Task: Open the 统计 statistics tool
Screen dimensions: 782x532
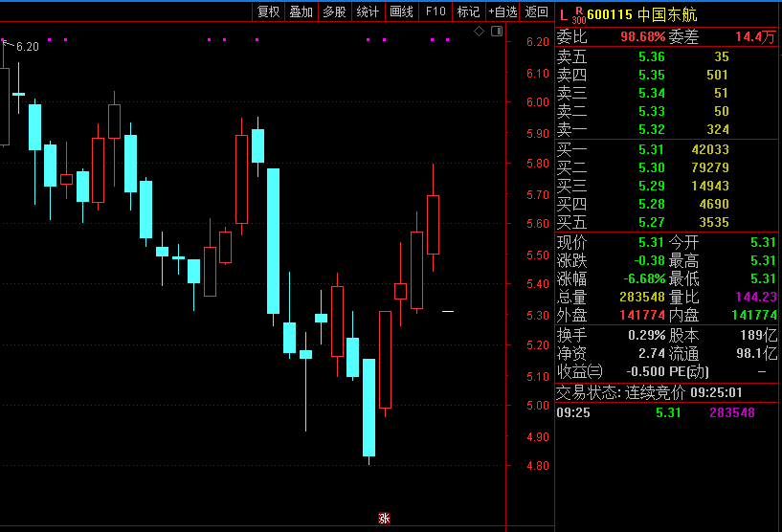Action: [368, 11]
